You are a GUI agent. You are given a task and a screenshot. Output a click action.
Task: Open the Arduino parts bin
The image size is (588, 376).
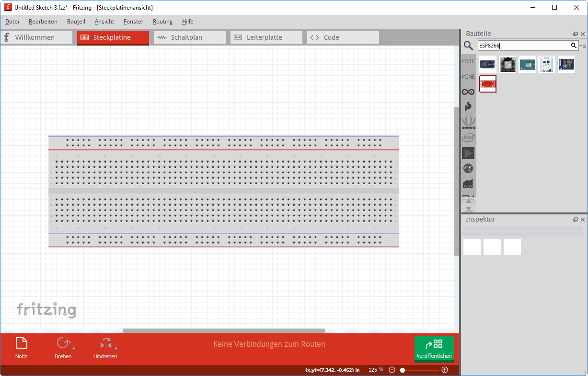[468, 92]
